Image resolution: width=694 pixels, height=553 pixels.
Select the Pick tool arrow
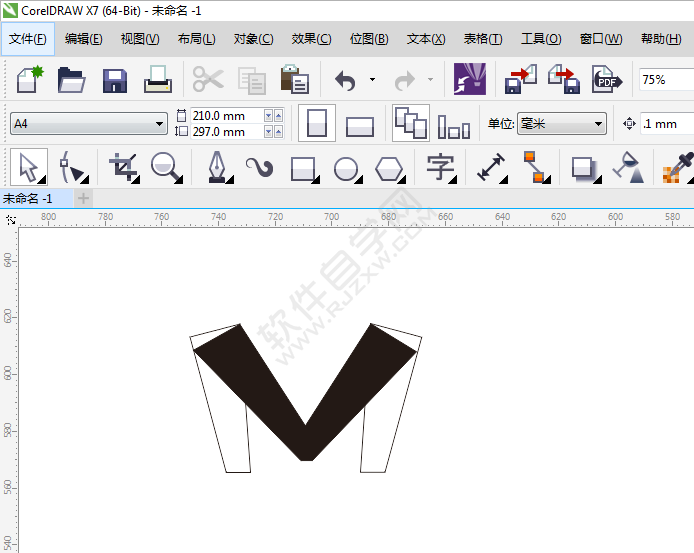click(28, 167)
